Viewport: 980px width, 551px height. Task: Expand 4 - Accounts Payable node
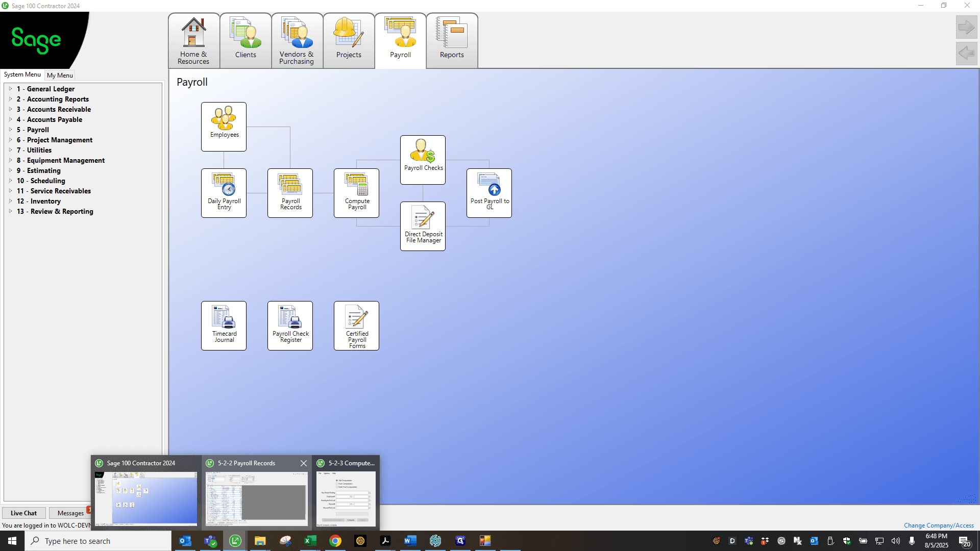coord(10,119)
